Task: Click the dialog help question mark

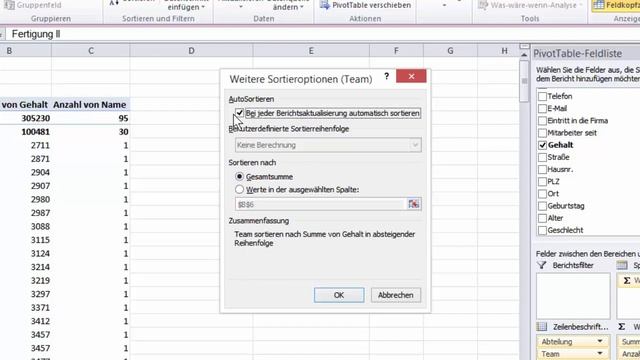Action: tap(386, 76)
